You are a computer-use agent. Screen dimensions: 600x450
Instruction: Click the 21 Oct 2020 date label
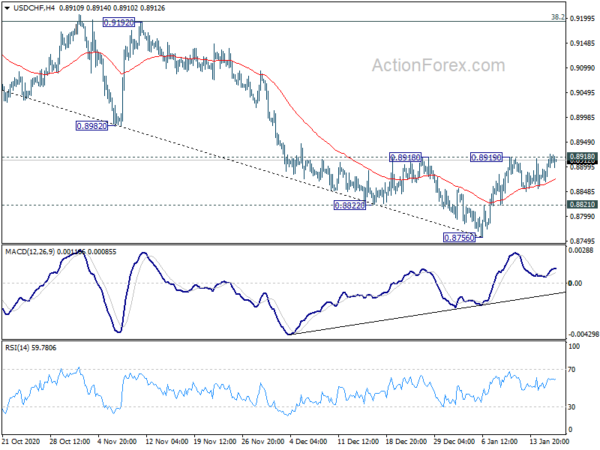pyautogui.click(x=21, y=441)
